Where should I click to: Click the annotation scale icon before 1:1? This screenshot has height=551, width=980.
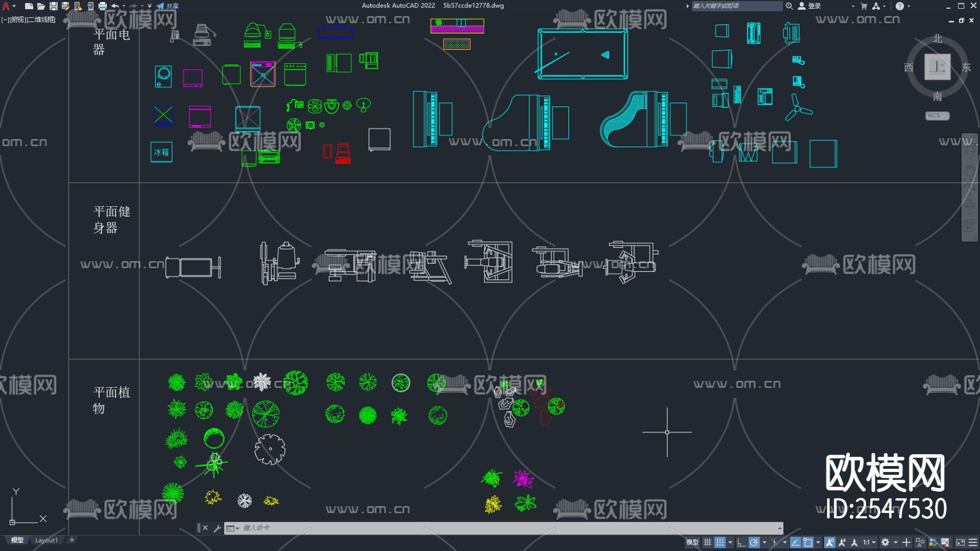pyautogui.click(x=855, y=542)
